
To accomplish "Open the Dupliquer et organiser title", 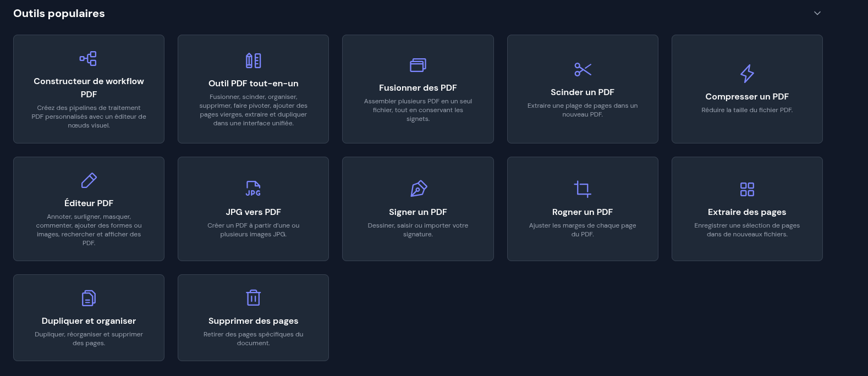I will pyautogui.click(x=89, y=321).
